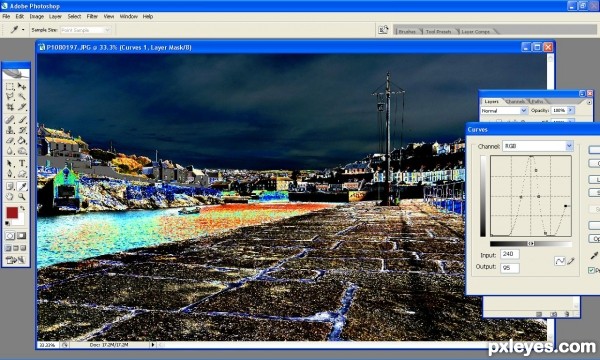This screenshot has width=600, height=360.
Task: Select the Notes tool
Action: pos(10,186)
